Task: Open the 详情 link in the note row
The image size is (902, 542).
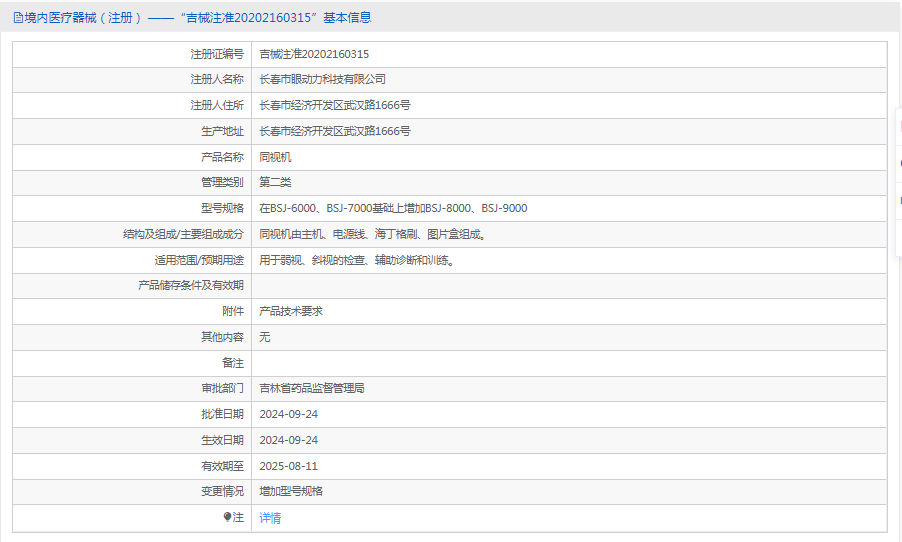Action: (270, 518)
